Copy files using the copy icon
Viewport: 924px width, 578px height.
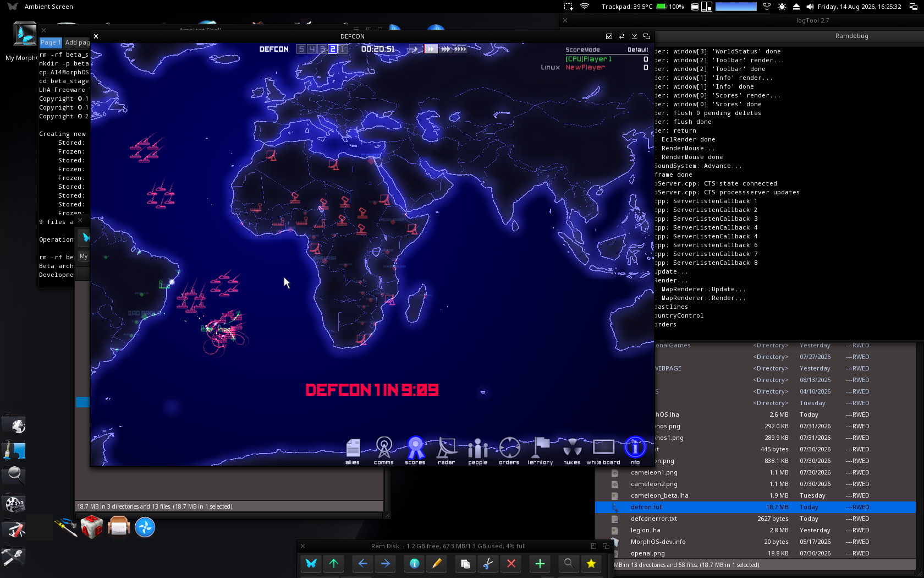click(x=465, y=563)
